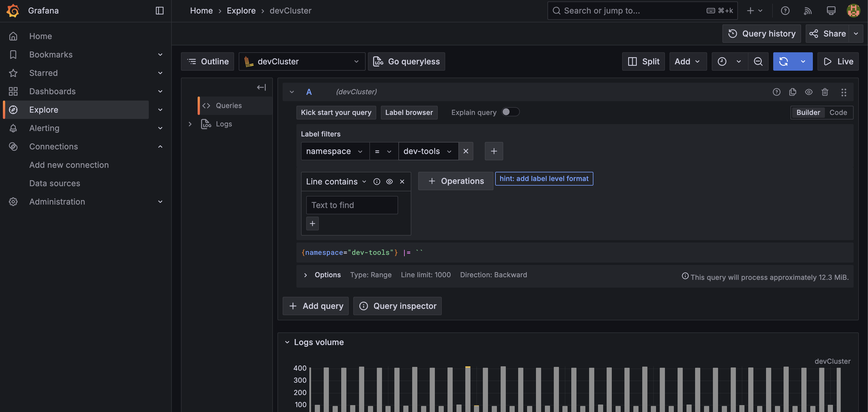Click the Line contains info icon
This screenshot has height=412, width=868.
tap(377, 182)
